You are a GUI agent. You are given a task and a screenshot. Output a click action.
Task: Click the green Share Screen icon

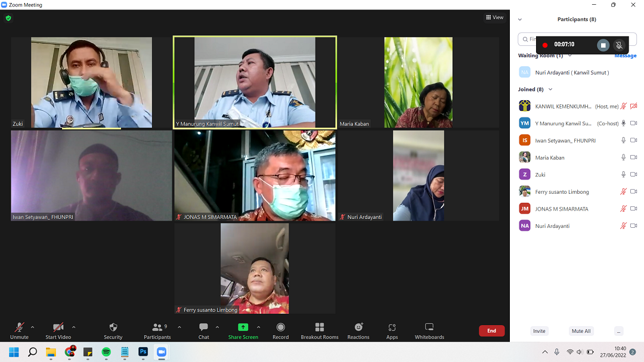click(x=243, y=327)
